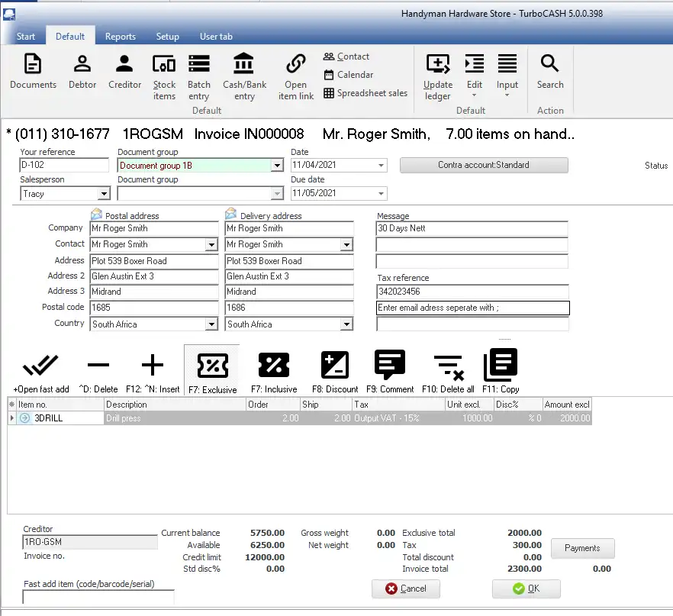Select the 3DRILL row in item grid
673x616 pixels.
coord(67,418)
